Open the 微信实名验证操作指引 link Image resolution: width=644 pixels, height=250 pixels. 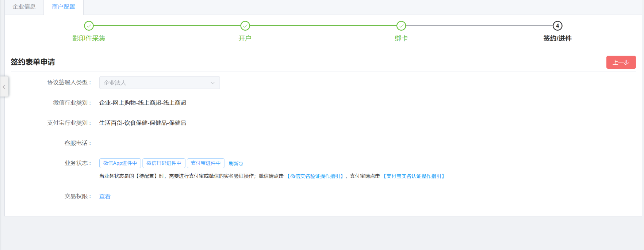point(315,176)
